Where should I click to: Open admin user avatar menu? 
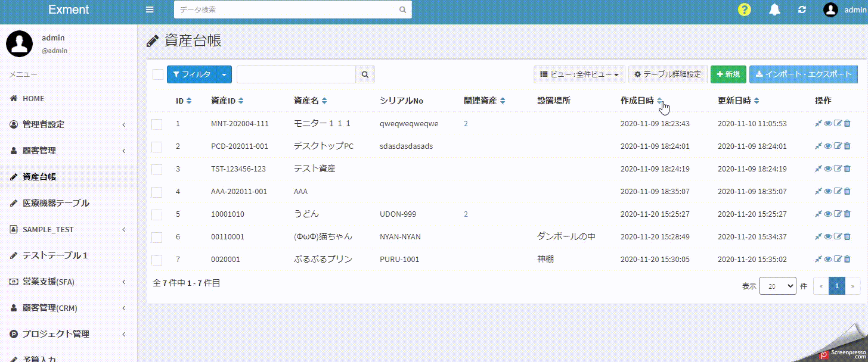pos(830,10)
